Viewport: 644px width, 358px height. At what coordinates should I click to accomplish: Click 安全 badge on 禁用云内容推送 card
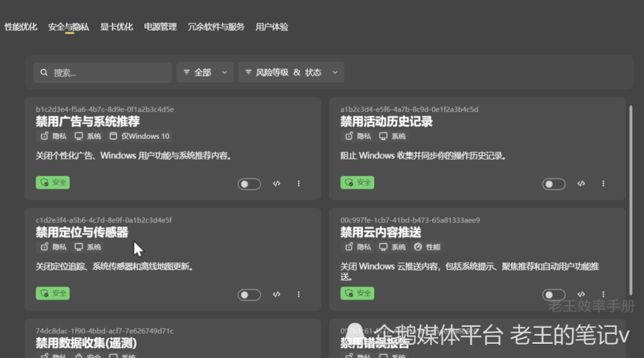[358, 293]
